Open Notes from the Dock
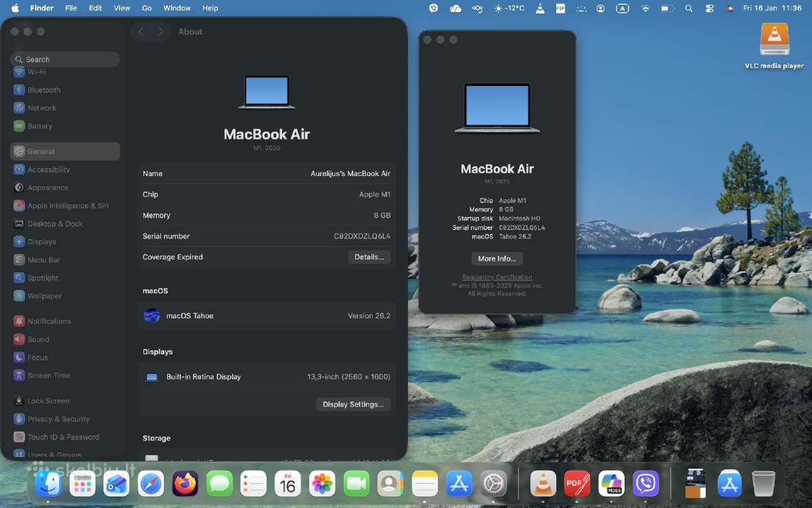 click(x=425, y=484)
